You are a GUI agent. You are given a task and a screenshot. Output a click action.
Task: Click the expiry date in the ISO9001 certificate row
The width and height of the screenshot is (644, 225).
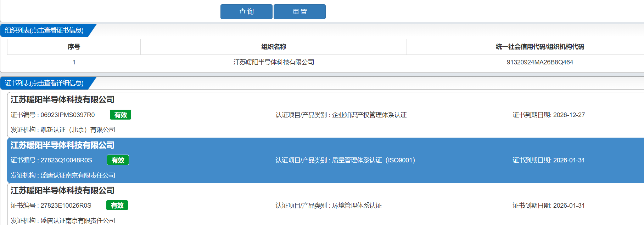point(569,160)
